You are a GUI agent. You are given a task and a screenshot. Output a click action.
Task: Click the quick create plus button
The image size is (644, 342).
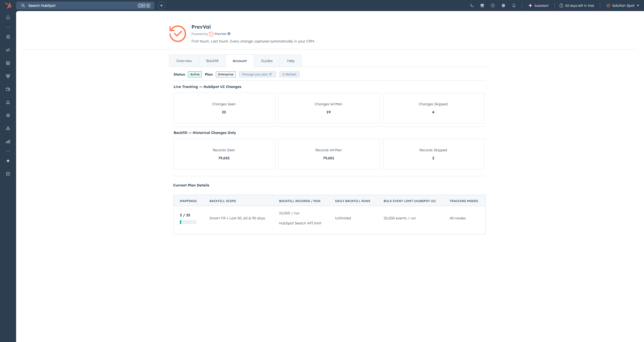coord(162,6)
